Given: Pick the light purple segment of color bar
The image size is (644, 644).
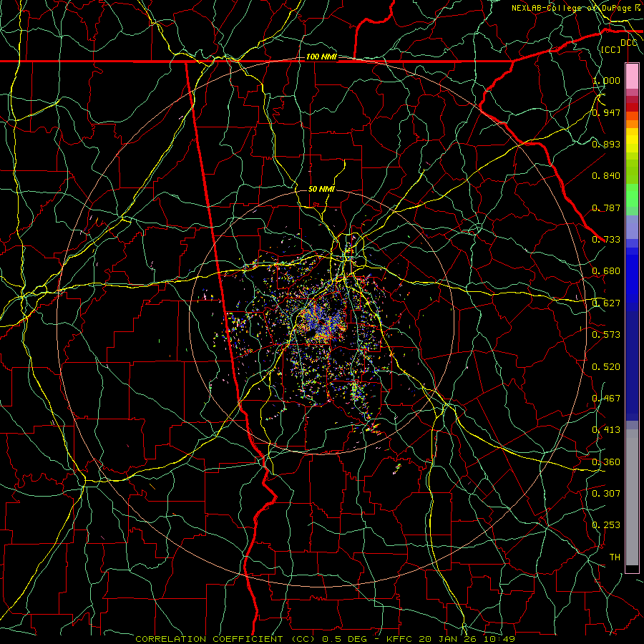Looking at the screenshot, I should pyautogui.click(x=632, y=228).
